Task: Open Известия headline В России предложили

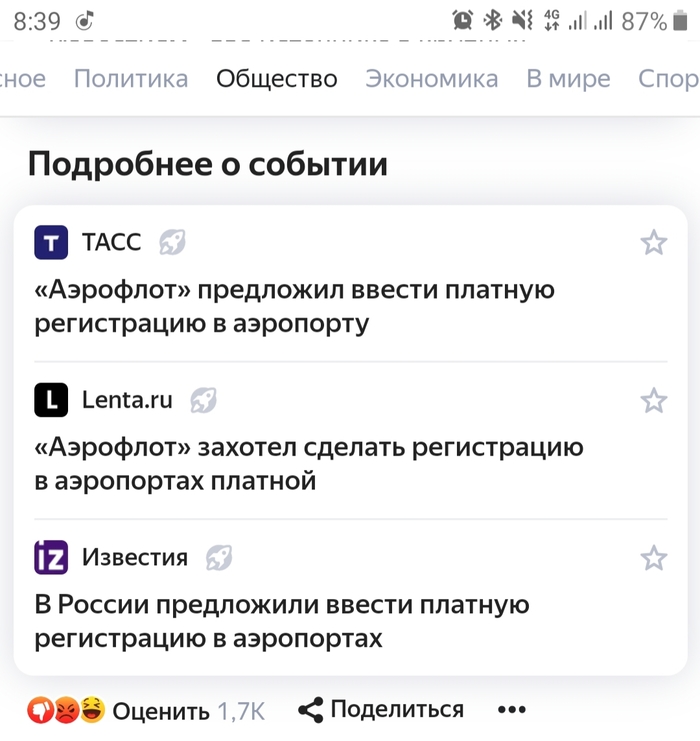Action: 281,621
